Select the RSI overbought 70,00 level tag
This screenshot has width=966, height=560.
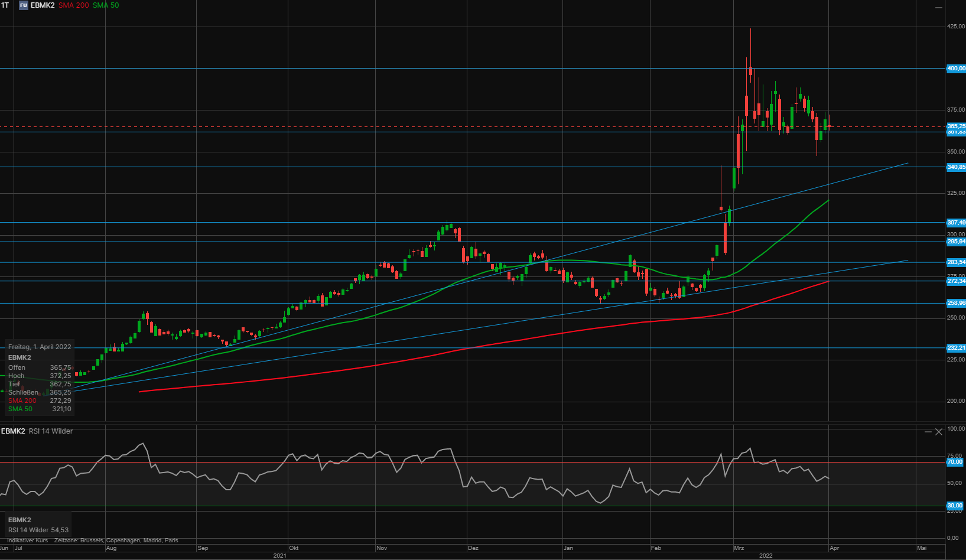(955, 462)
